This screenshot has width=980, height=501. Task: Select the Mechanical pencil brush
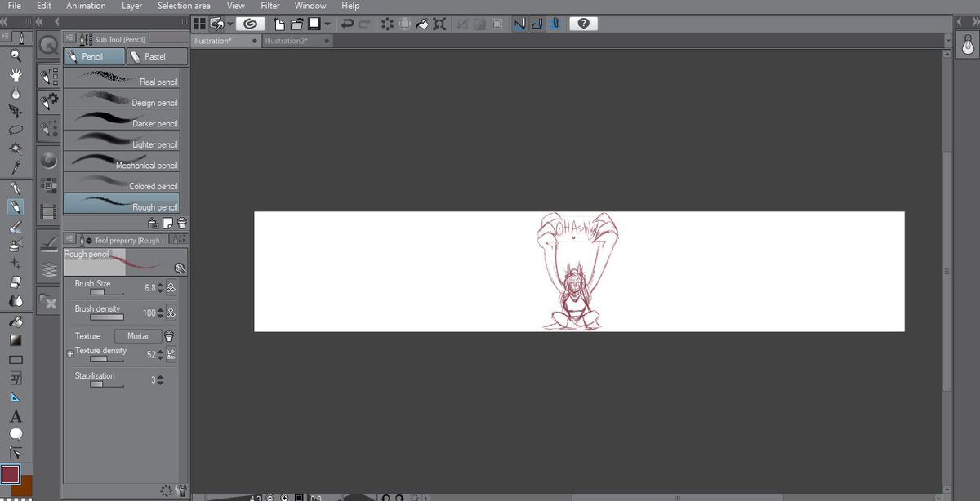click(121, 162)
